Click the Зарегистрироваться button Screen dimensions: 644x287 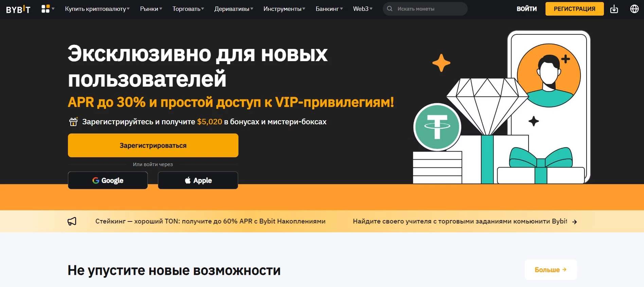coord(153,145)
